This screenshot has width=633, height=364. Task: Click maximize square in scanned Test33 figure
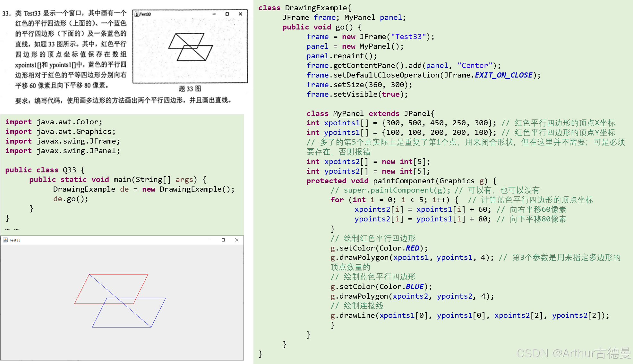click(227, 14)
